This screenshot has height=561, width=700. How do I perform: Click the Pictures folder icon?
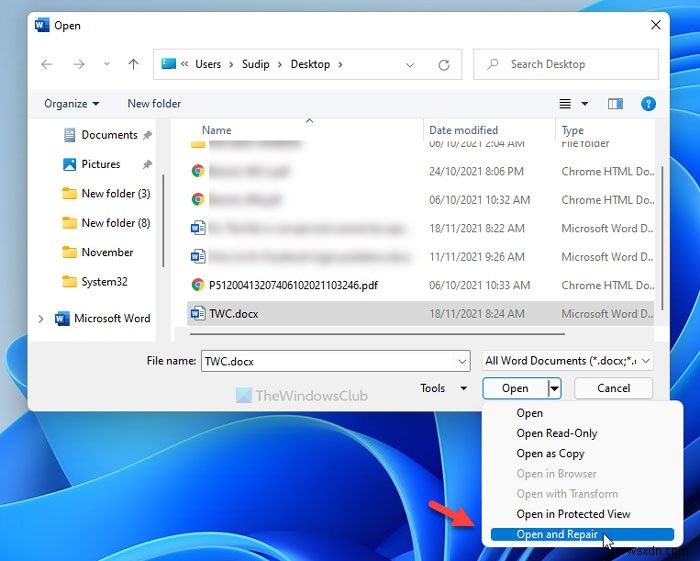coord(69,164)
